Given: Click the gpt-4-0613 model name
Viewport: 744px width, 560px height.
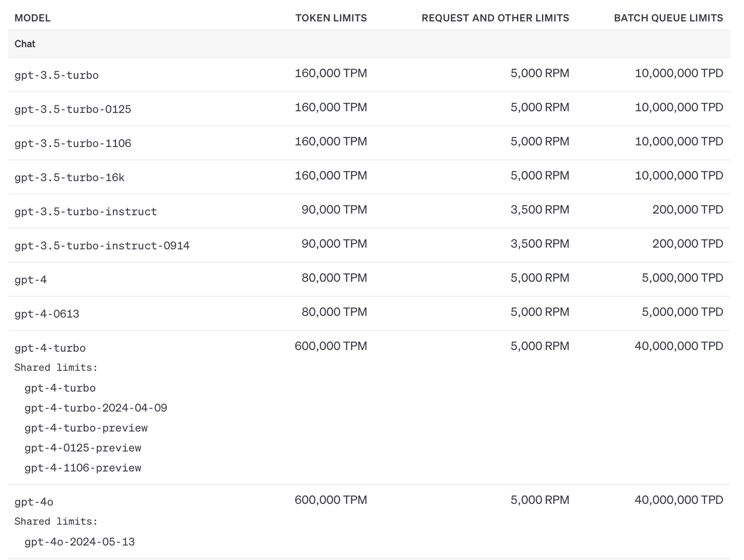Looking at the screenshot, I should coord(47,314).
